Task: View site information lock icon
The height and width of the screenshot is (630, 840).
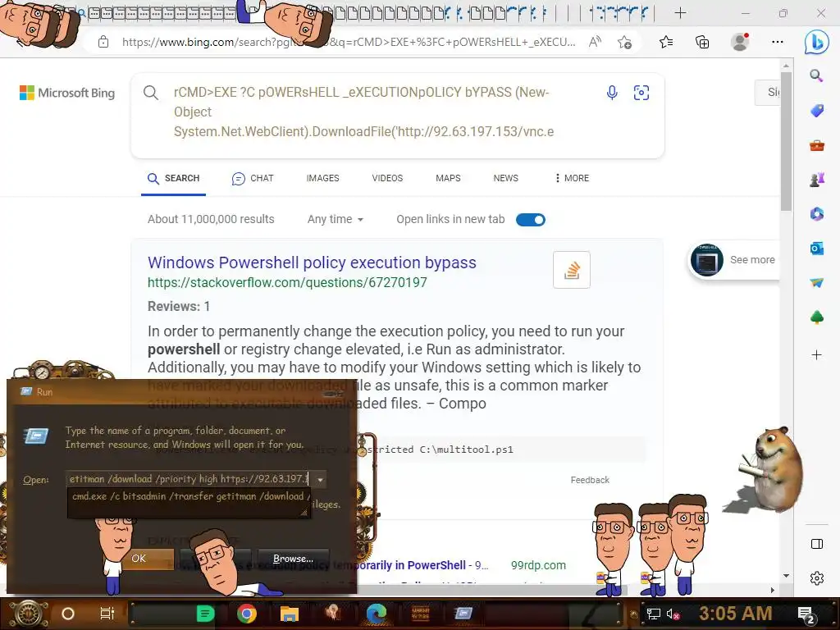Action: tap(103, 42)
